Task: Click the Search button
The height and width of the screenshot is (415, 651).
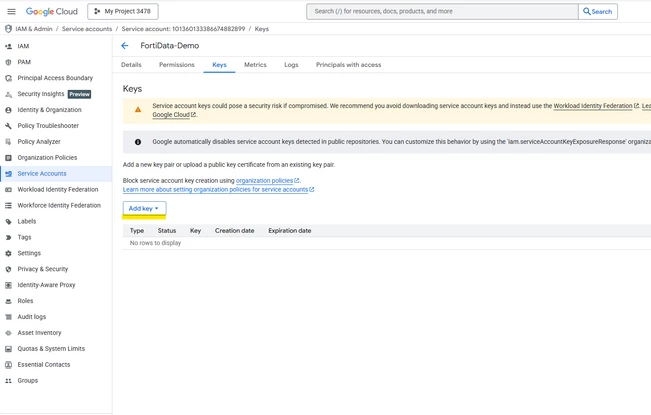Action: click(x=598, y=11)
